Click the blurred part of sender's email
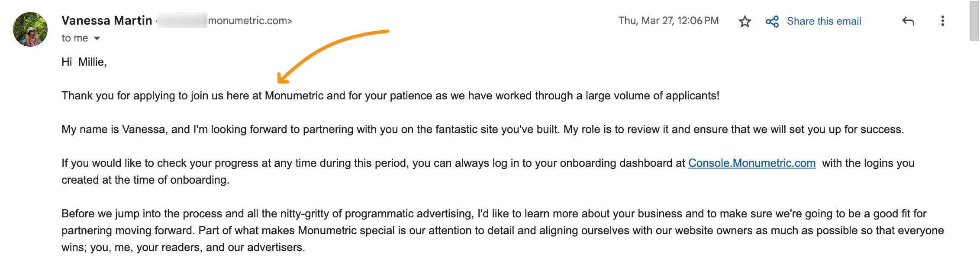The width and height of the screenshot is (980, 261). 182,20
